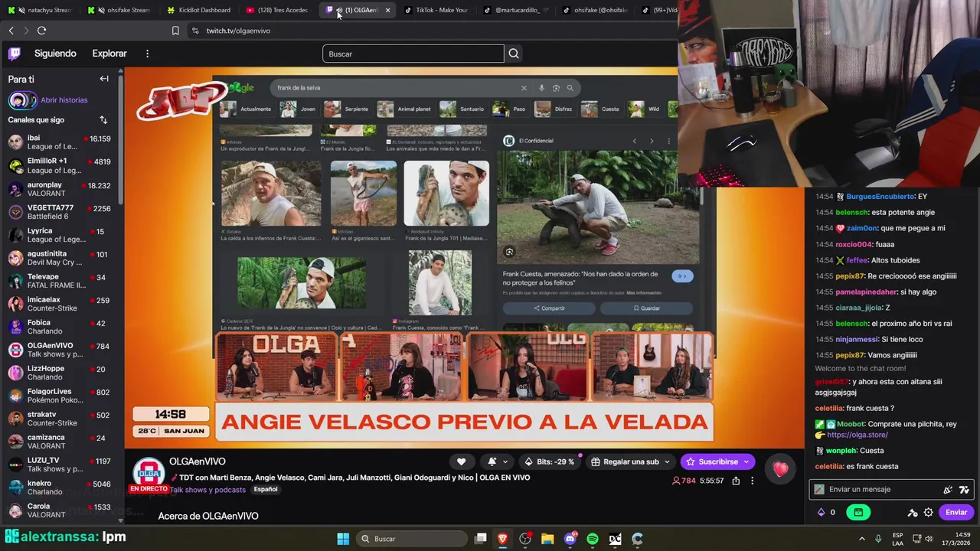Switch to TikTok - Make Your tab
The width and height of the screenshot is (980, 551).
click(436, 10)
